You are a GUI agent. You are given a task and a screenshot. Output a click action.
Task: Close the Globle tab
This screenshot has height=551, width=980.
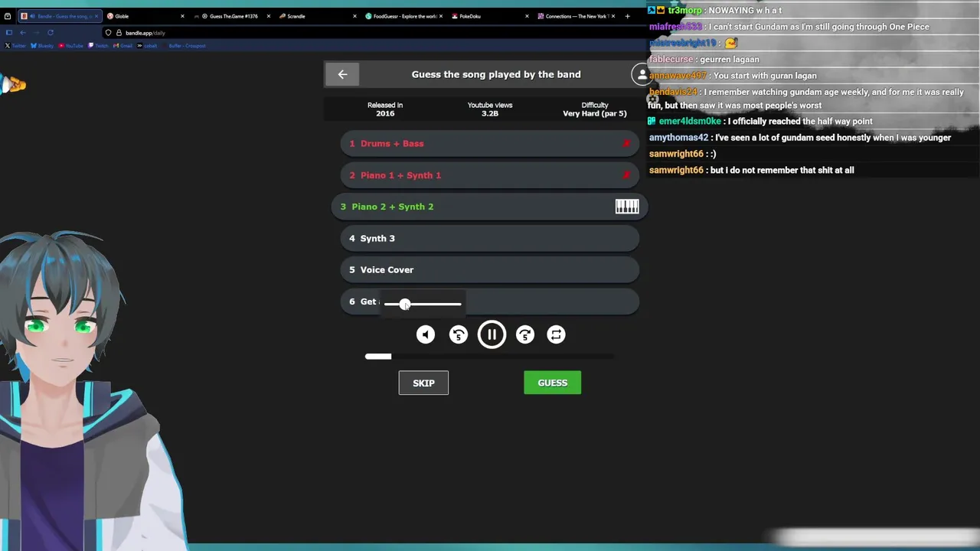[182, 16]
